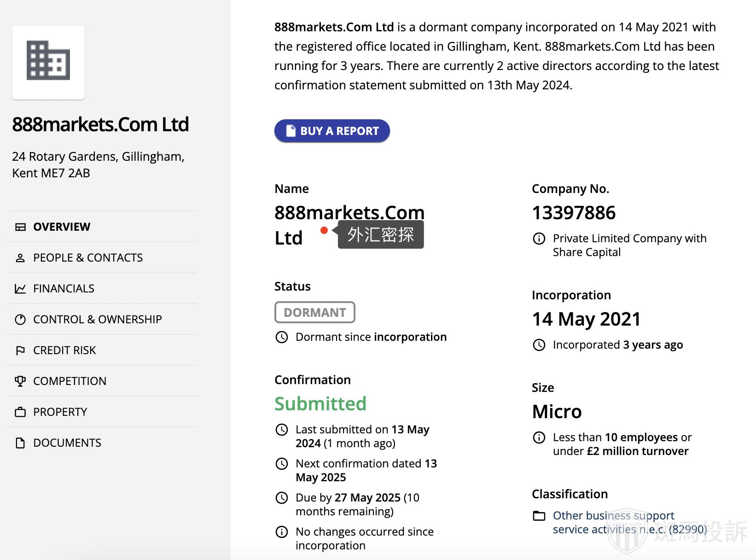Click the Financials chart icon
This screenshot has width=756, height=560.
(20, 289)
